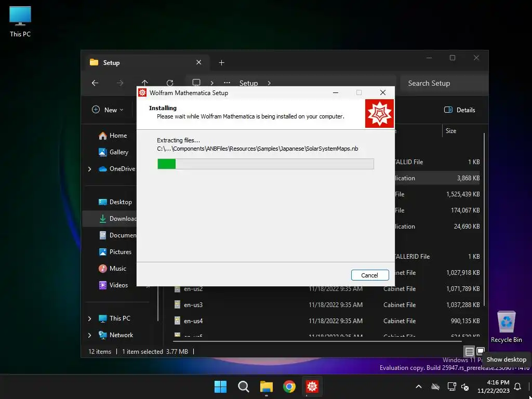Image resolution: width=532 pixels, height=399 pixels.
Task: Click the en-us3 cabinet file icon
Action: [x=177, y=304]
